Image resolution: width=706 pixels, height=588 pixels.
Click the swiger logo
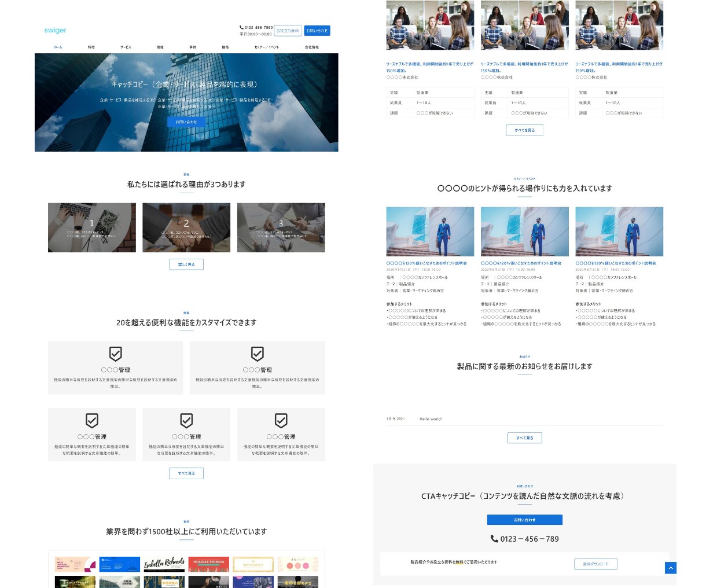coord(55,31)
